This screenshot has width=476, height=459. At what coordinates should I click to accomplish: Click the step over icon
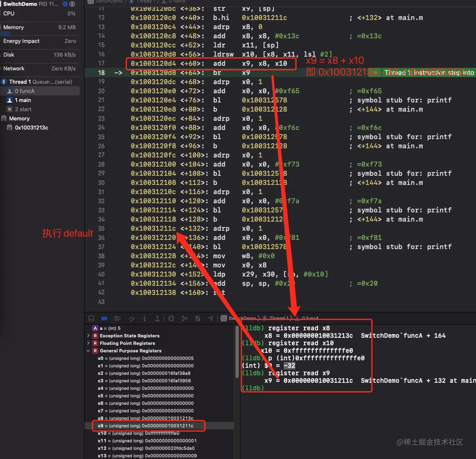131,318
